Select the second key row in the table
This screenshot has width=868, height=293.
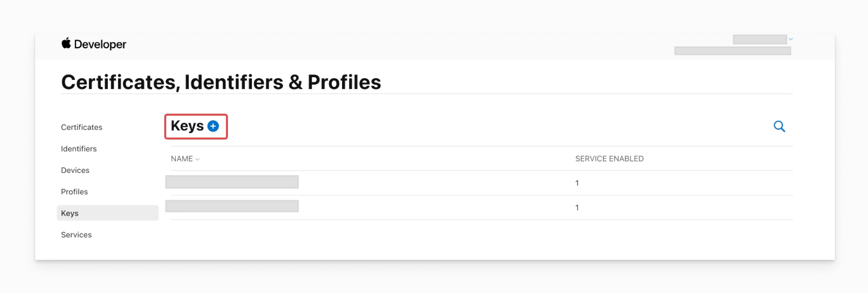[232, 206]
